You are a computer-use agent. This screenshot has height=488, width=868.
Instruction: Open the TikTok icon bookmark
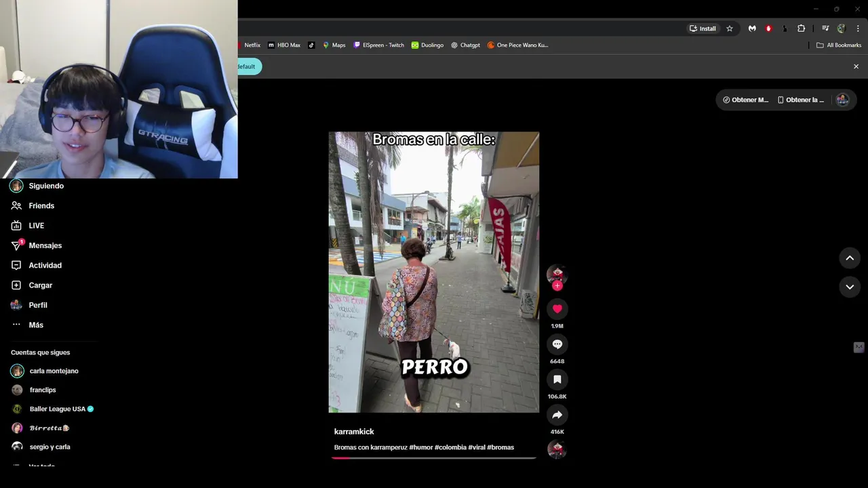point(311,45)
